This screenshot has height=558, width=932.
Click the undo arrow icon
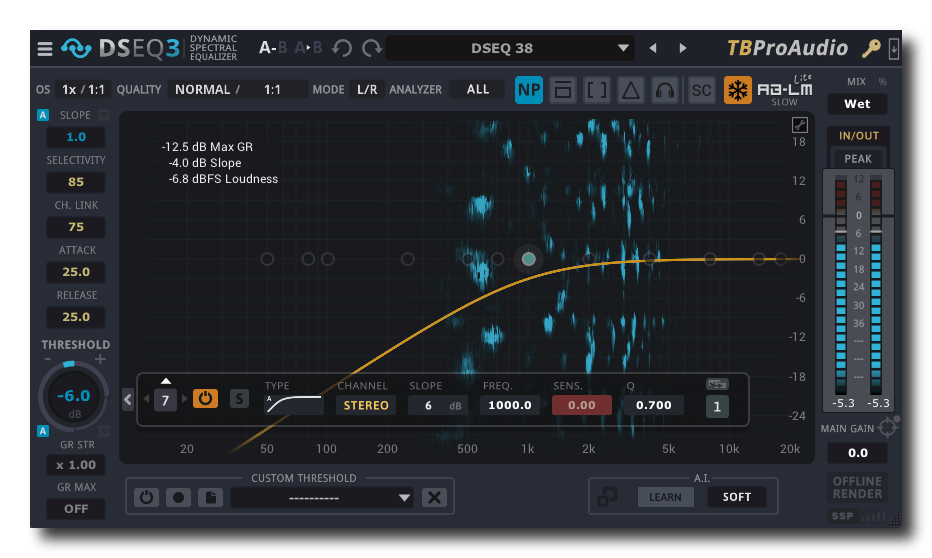(342, 48)
